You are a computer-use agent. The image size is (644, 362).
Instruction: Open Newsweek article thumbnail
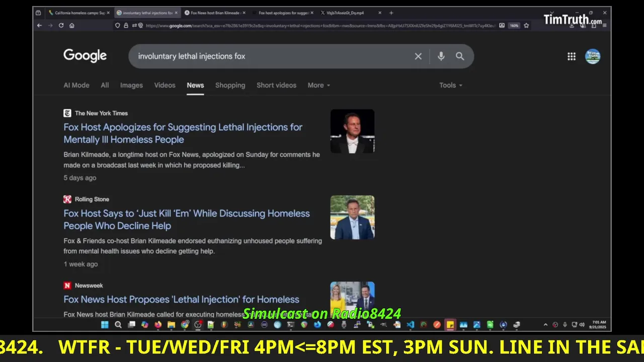click(x=352, y=299)
